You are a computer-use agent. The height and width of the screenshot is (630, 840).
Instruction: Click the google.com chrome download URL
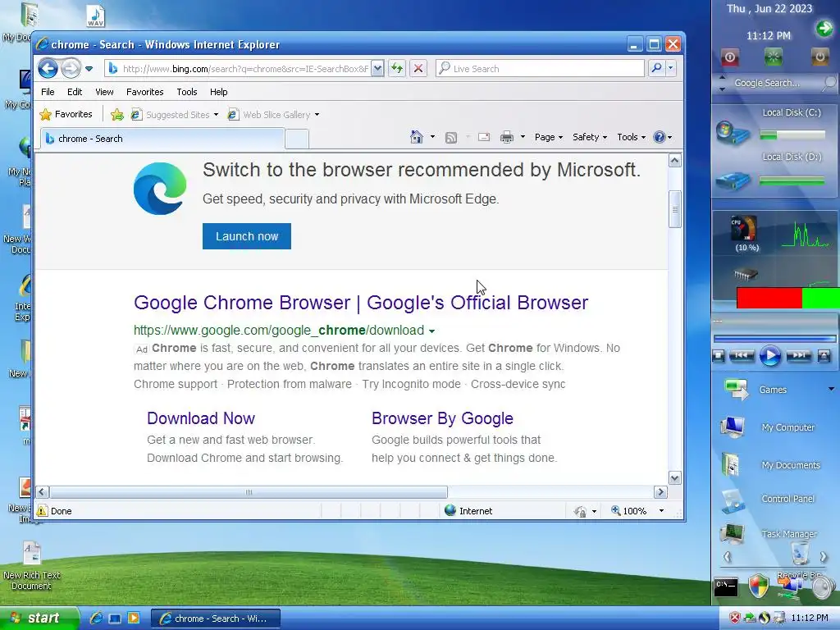279,330
